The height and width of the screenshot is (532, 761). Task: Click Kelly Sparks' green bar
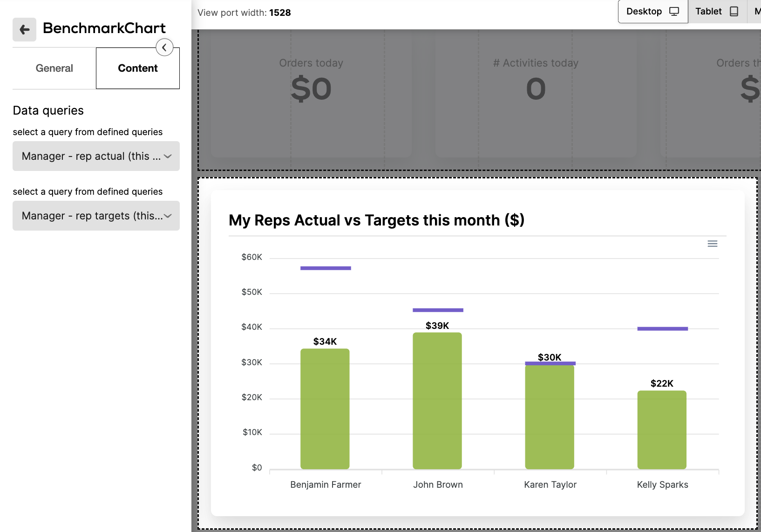[x=662, y=430]
